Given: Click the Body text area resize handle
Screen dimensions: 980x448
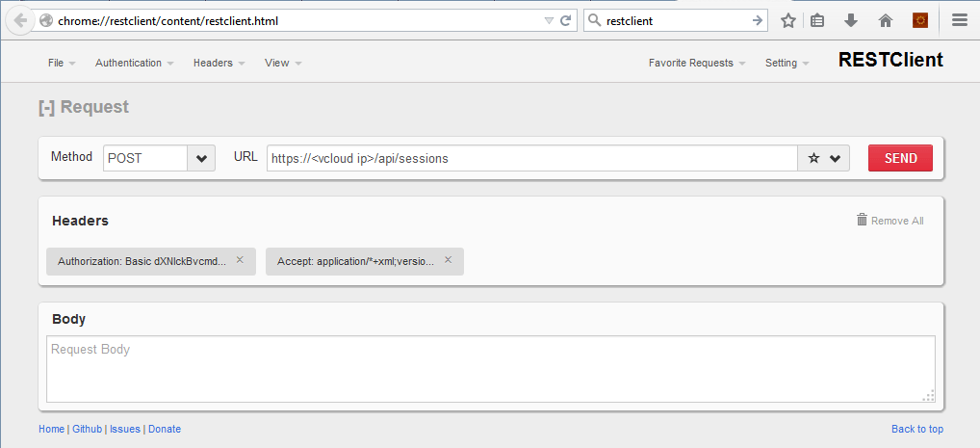Looking at the screenshot, I should point(928,395).
